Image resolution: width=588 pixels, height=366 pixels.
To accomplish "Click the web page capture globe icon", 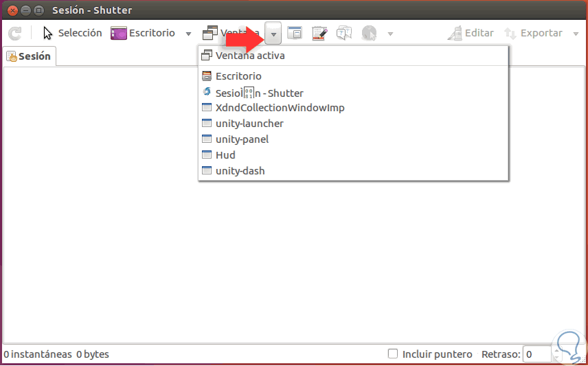I will click(x=369, y=33).
